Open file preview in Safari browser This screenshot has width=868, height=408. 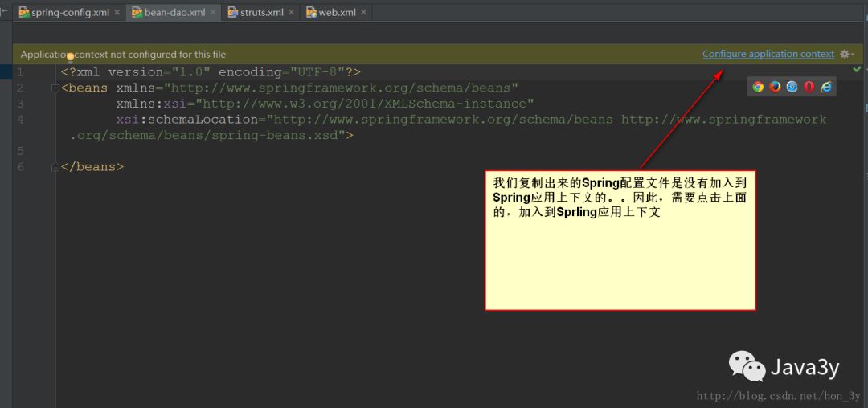click(792, 86)
